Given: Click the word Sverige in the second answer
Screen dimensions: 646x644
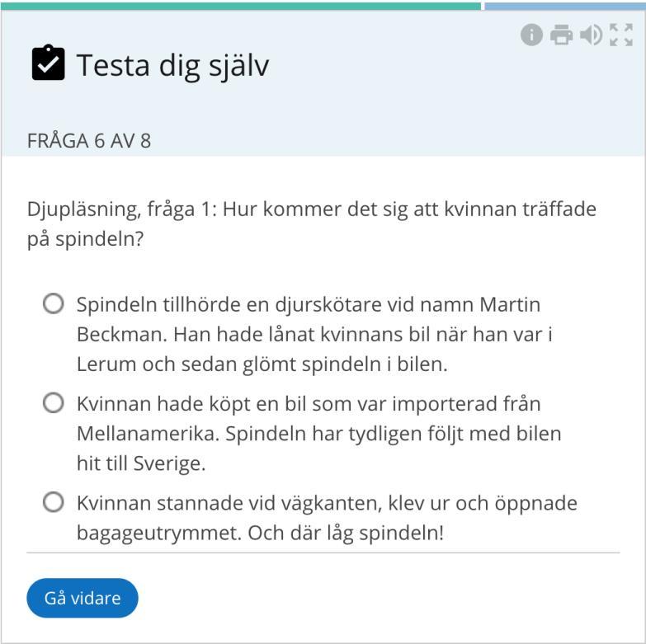Looking at the screenshot, I should point(169,464).
